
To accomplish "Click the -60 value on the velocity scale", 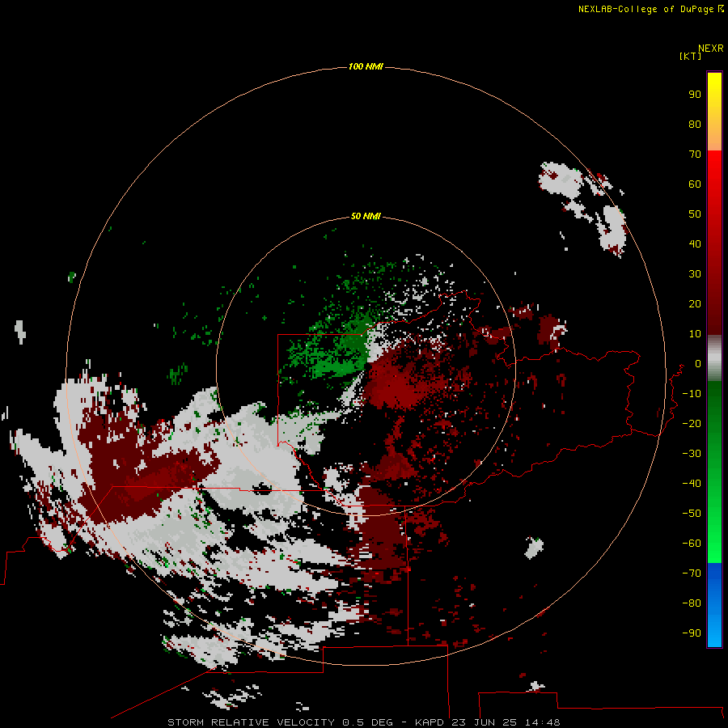I will [x=692, y=544].
